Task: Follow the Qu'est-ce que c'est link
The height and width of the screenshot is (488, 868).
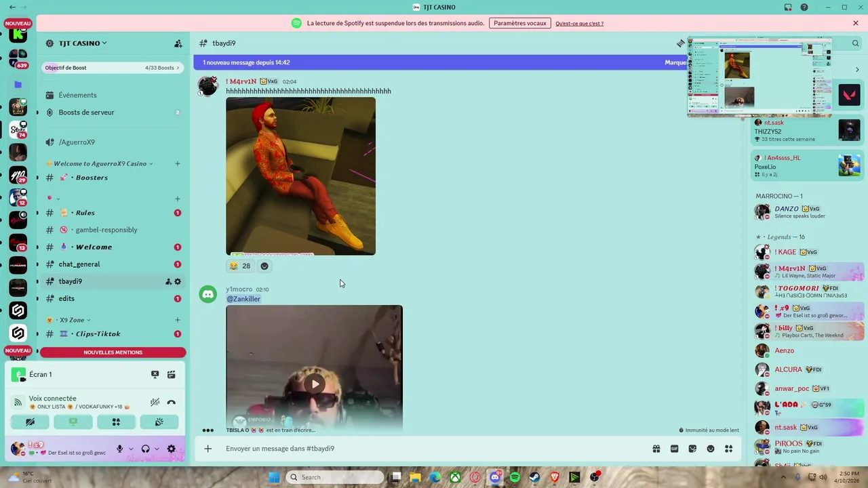Action: coord(580,24)
